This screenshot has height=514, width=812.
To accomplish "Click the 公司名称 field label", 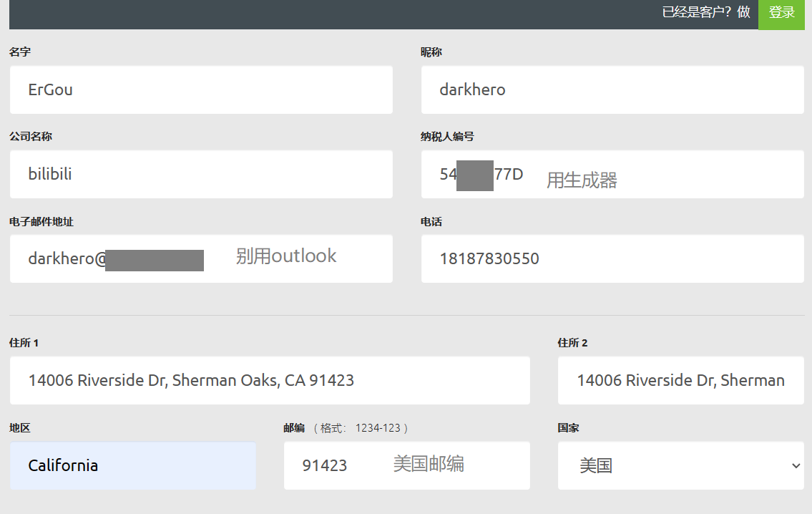I will tap(31, 137).
